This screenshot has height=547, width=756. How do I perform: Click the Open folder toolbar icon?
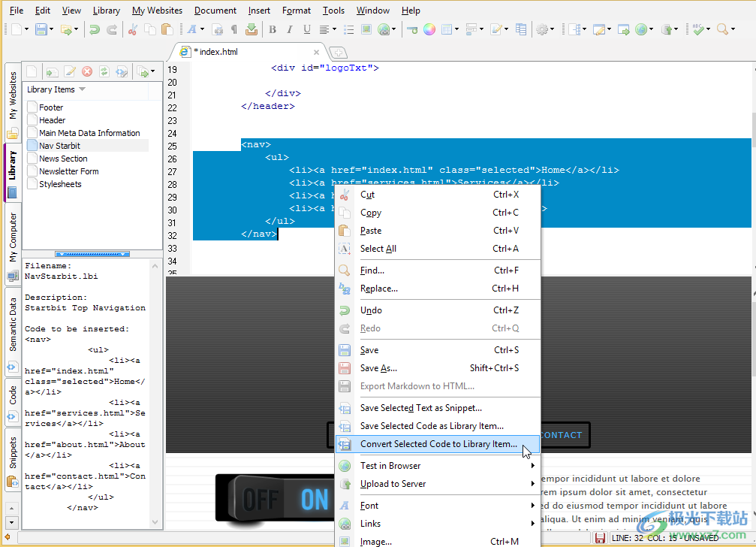tap(66, 30)
